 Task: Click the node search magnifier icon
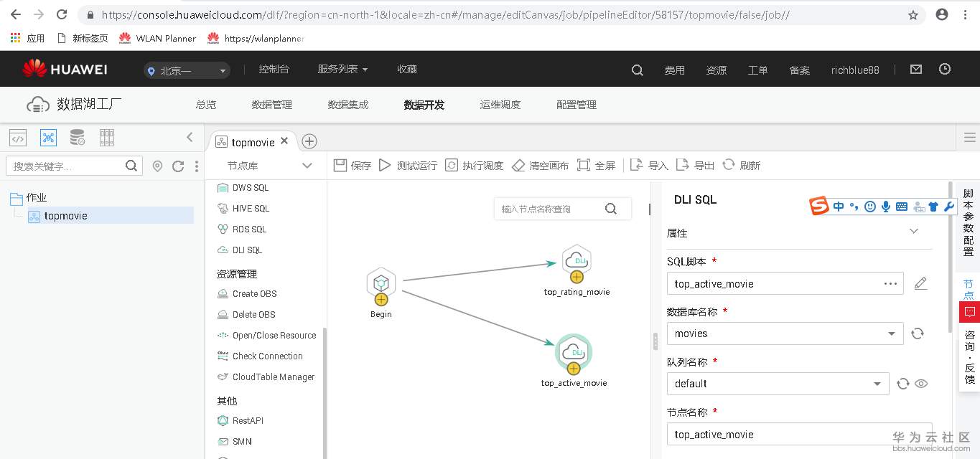tap(611, 209)
